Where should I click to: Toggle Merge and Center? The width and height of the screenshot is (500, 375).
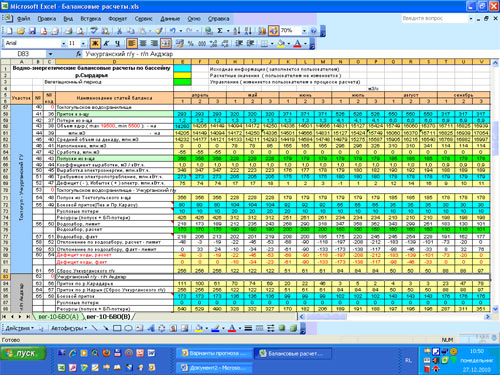coord(166,43)
